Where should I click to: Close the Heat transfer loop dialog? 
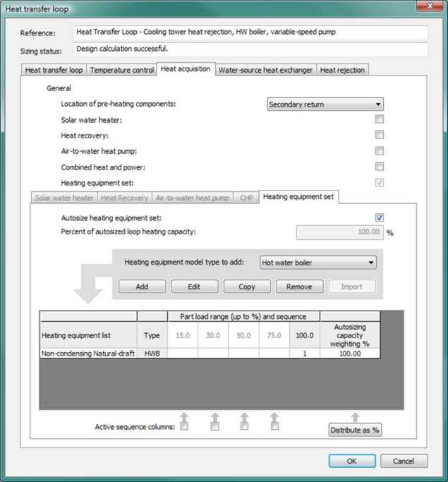[x=430, y=6]
